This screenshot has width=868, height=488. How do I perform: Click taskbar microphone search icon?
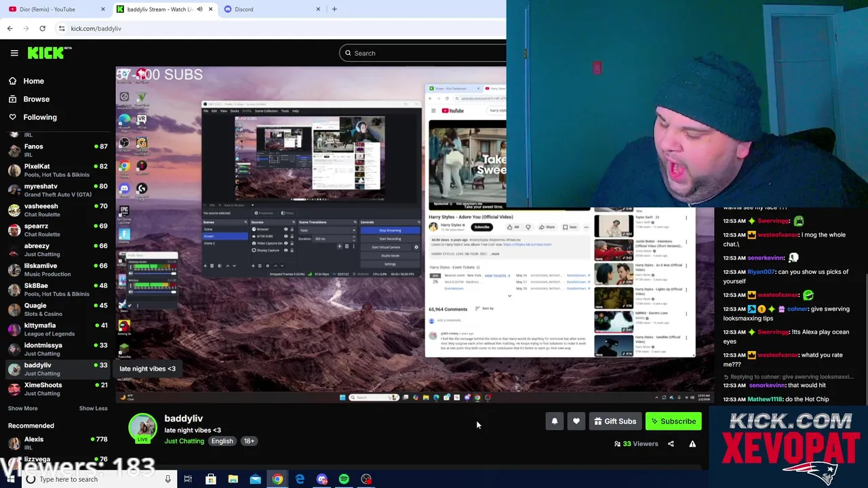coord(167,479)
